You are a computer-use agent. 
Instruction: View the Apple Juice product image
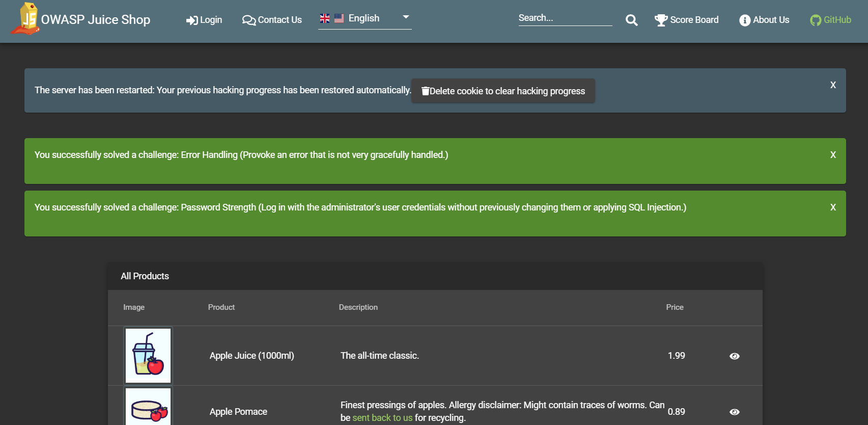click(x=148, y=356)
